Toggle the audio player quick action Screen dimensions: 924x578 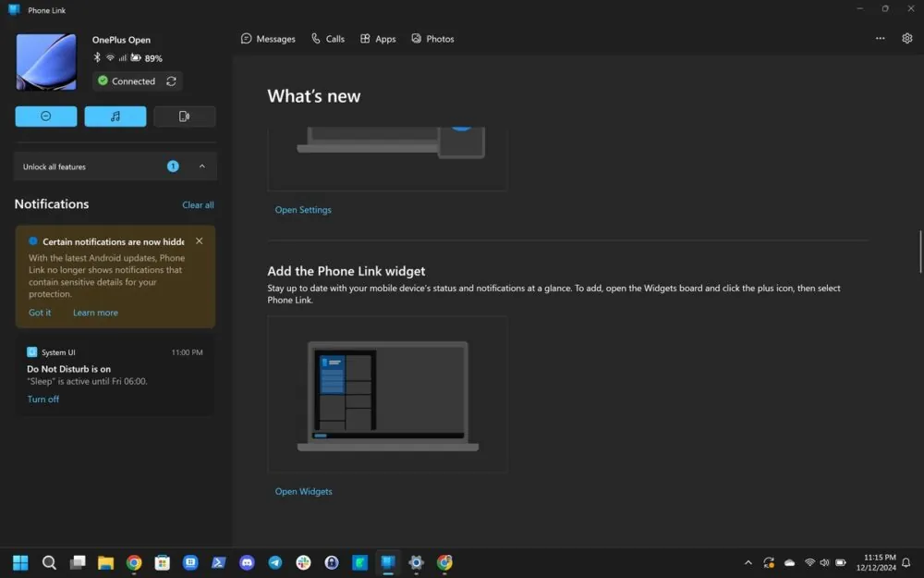coord(115,116)
